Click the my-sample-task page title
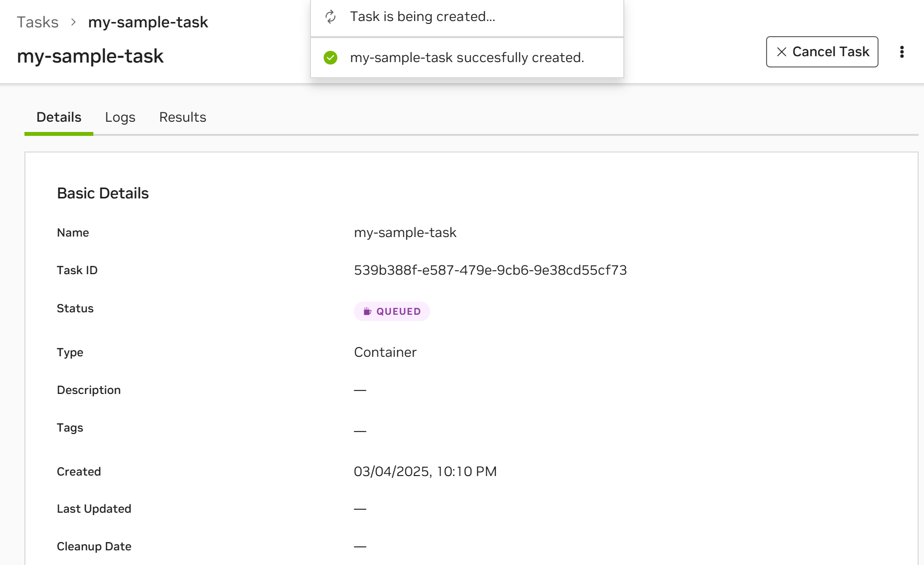This screenshot has width=924, height=565. [x=90, y=56]
